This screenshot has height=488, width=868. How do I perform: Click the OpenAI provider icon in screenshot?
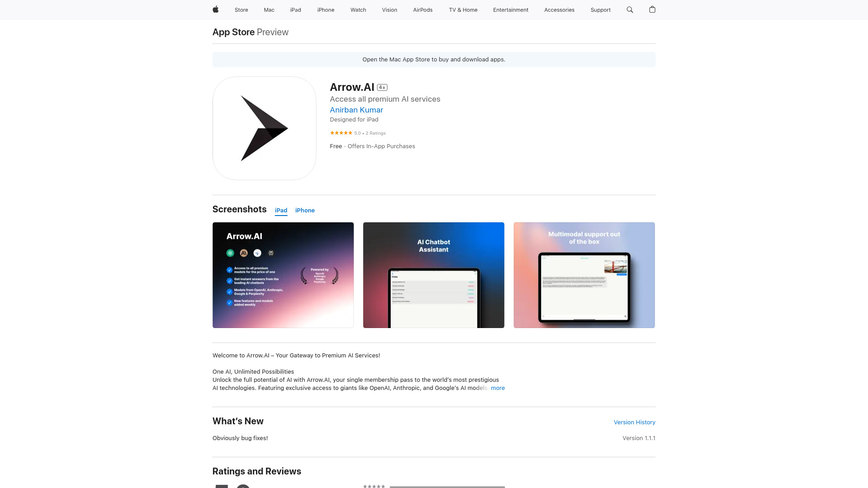point(231,253)
